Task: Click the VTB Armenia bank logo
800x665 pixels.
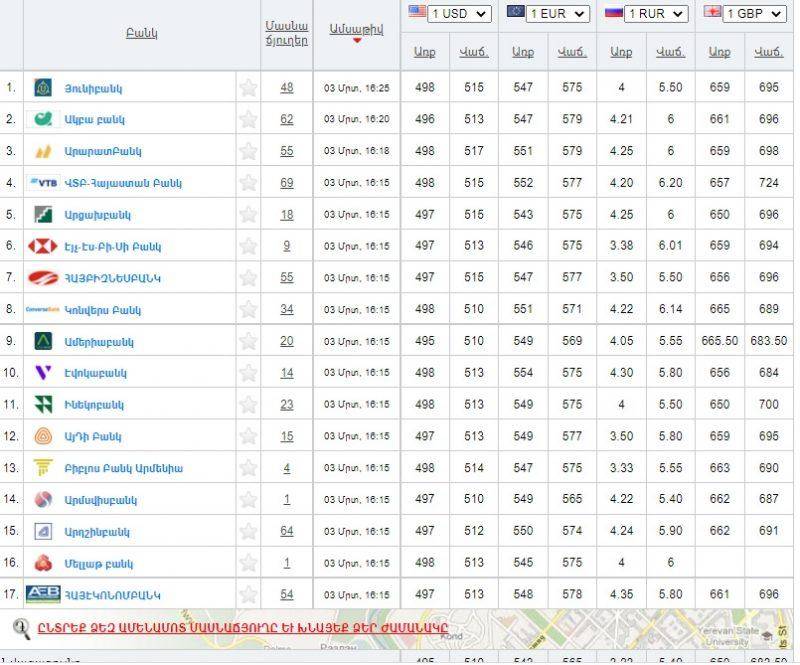Action: coord(43,183)
